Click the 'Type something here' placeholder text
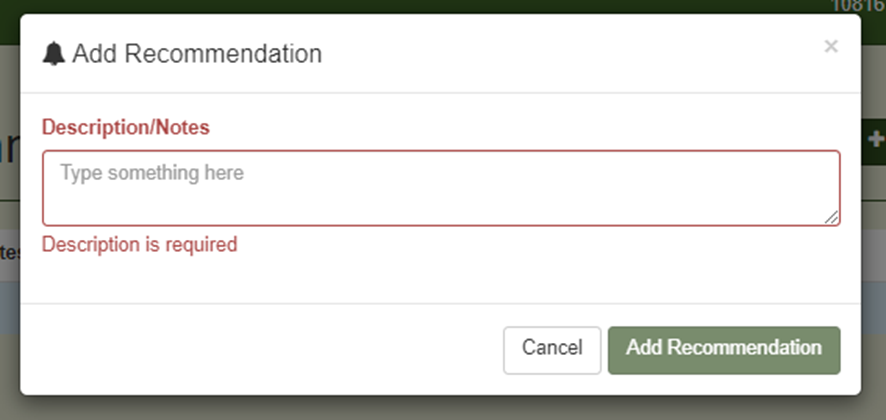 [x=152, y=173]
